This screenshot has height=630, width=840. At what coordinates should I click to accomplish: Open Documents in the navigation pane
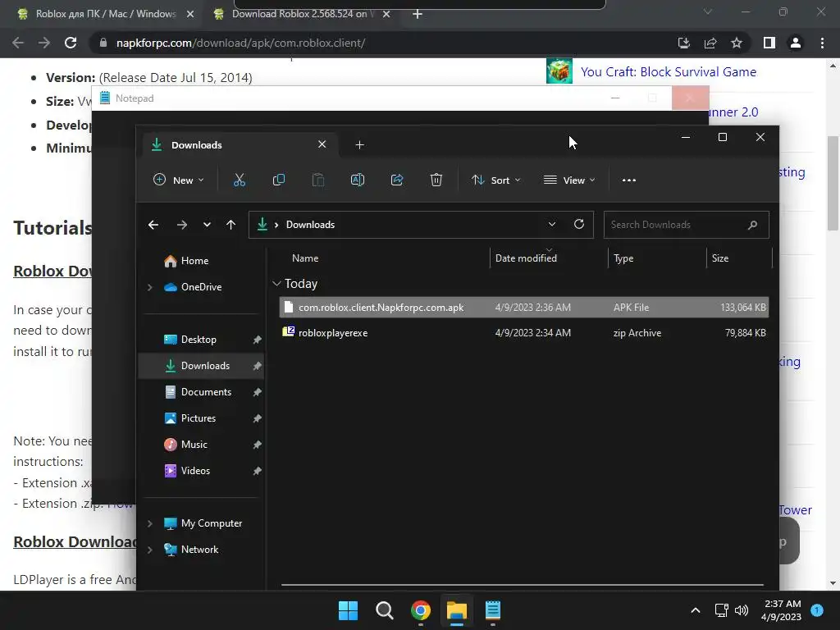click(x=206, y=391)
